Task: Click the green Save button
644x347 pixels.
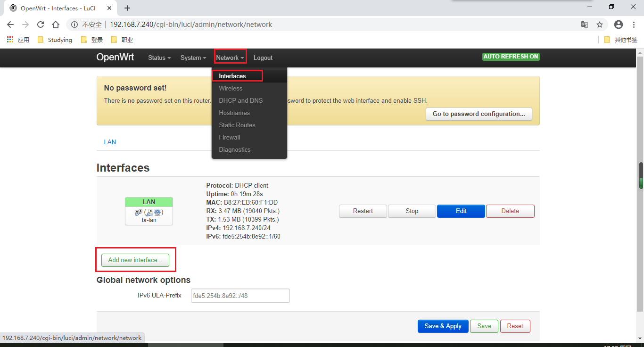Action: tap(484, 326)
